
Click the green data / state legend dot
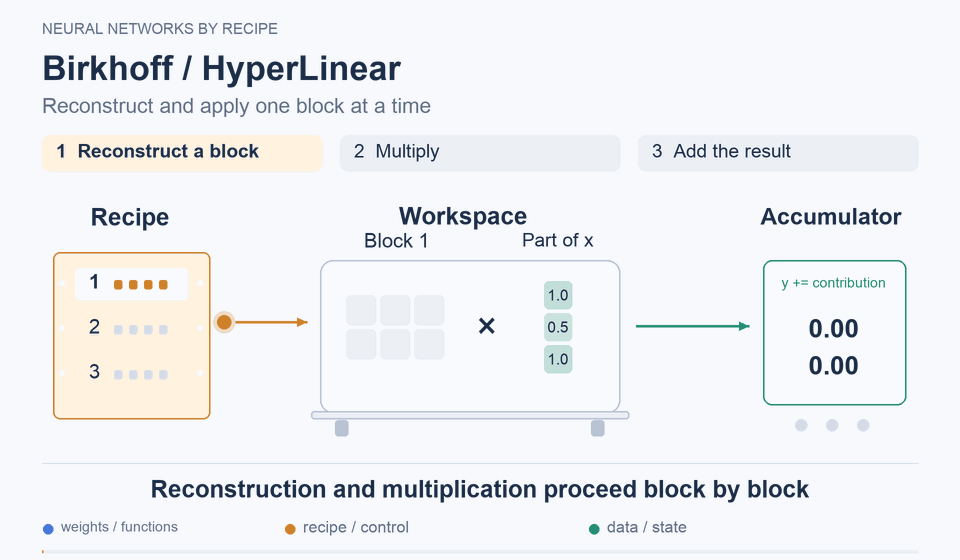click(x=594, y=529)
